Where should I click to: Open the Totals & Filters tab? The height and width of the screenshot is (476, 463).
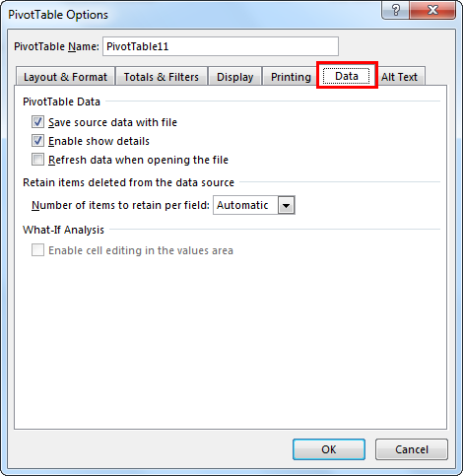click(x=162, y=77)
